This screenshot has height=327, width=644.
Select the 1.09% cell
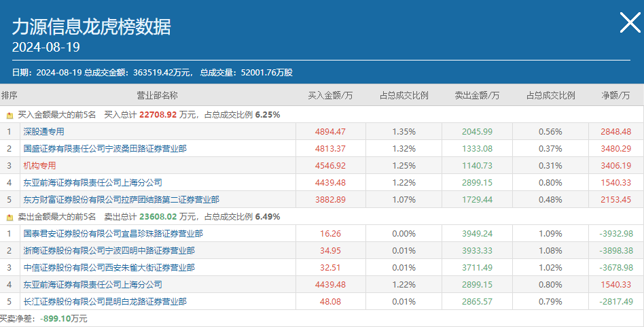(x=550, y=233)
